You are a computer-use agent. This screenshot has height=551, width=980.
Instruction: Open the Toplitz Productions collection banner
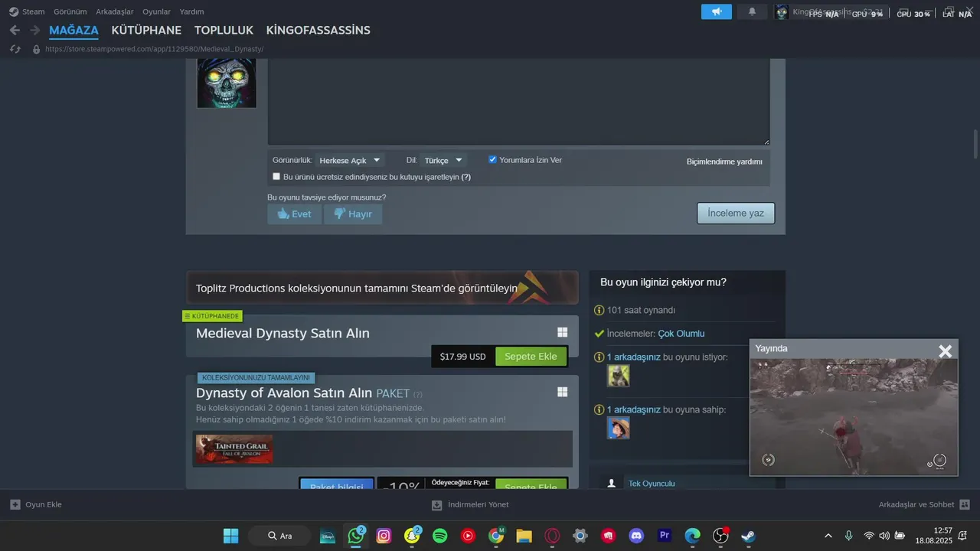[x=382, y=287]
